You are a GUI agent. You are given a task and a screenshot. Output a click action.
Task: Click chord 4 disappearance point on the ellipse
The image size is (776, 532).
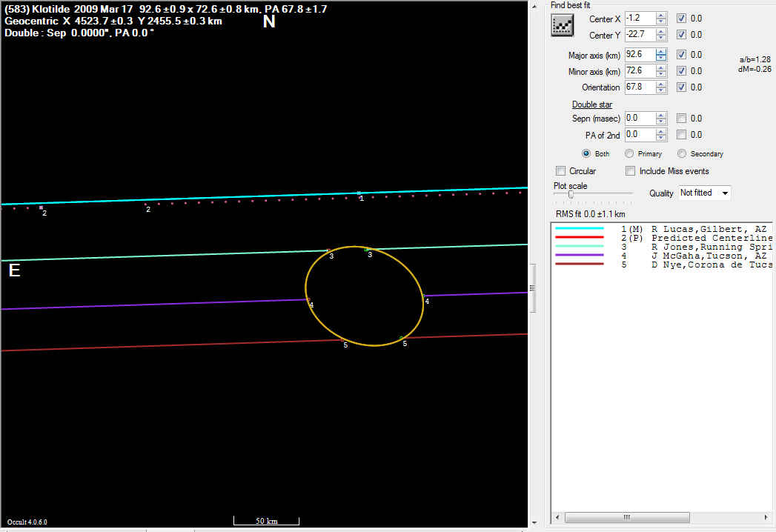click(308, 299)
